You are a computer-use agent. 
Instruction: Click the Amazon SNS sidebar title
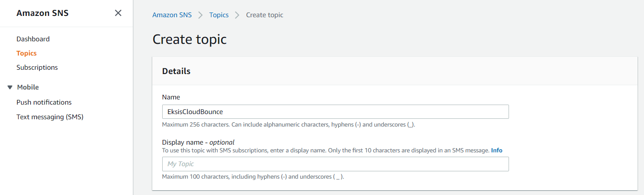click(42, 13)
